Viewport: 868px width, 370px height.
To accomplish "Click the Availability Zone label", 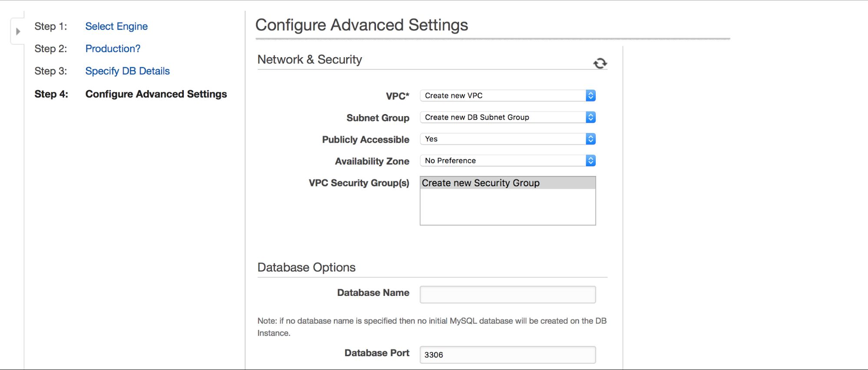I will [372, 161].
